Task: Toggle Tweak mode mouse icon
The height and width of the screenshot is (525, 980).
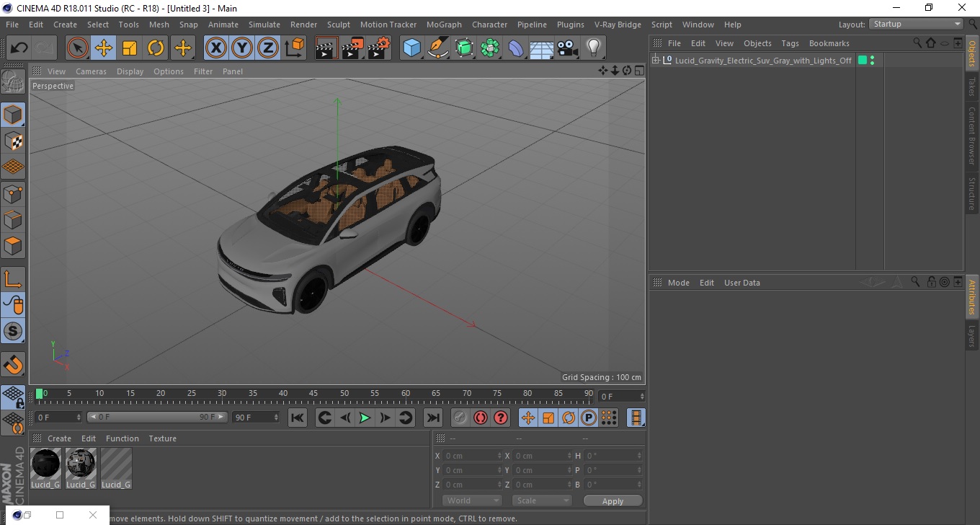Action: (13, 304)
